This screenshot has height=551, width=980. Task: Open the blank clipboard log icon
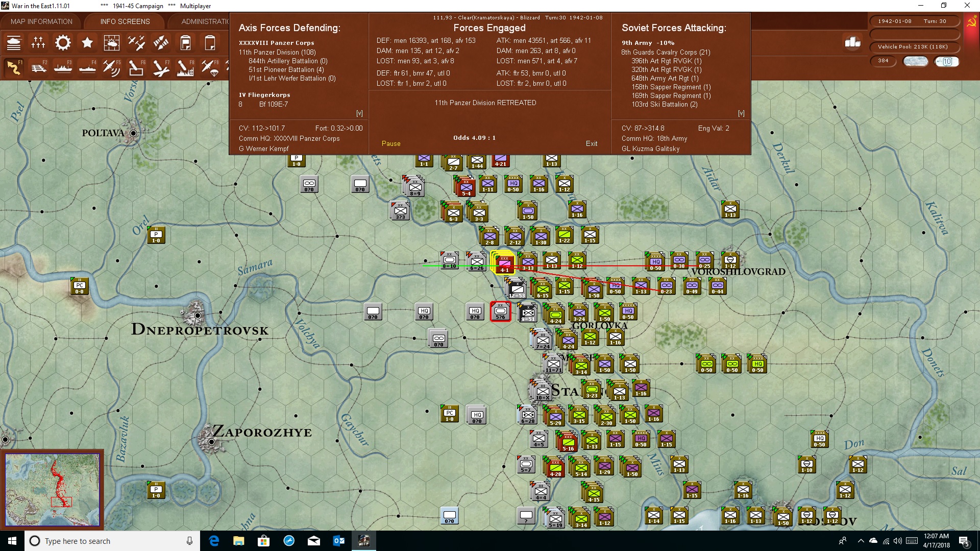tap(210, 43)
